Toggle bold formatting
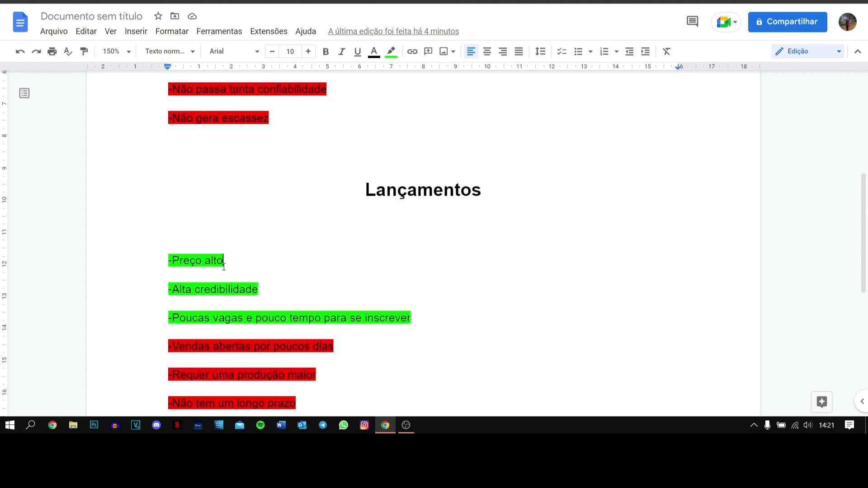The image size is (868, 488). point(325,52)
